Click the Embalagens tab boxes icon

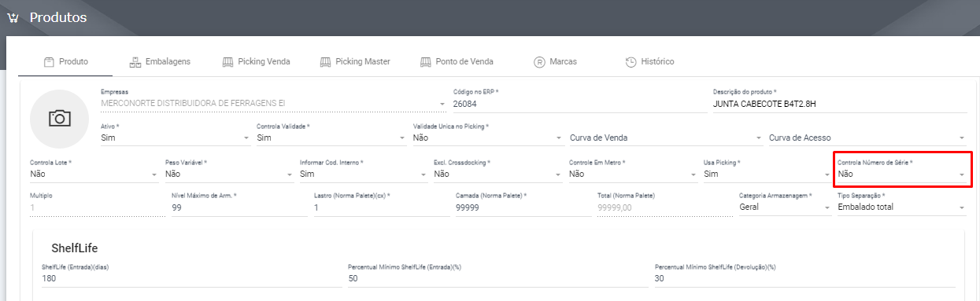(x=135, y=61)
